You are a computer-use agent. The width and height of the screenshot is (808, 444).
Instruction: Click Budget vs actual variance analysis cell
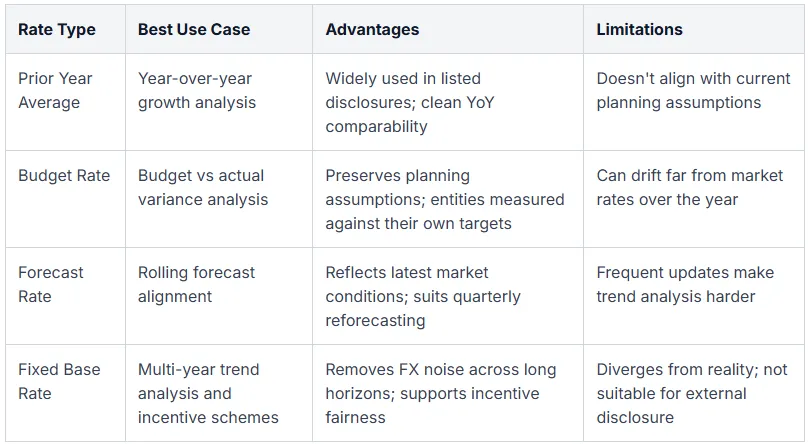pos(219,199)
